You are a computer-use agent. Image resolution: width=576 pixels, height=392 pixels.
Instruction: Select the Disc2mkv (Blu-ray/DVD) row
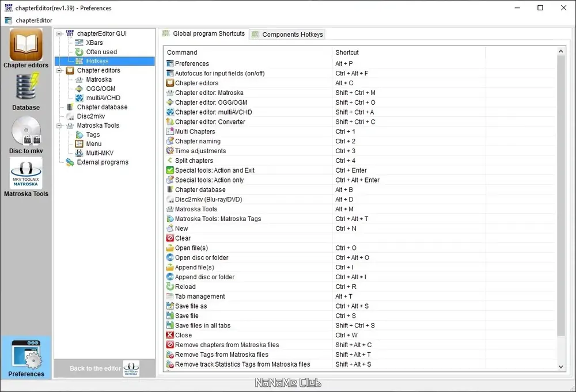point(360,199)
